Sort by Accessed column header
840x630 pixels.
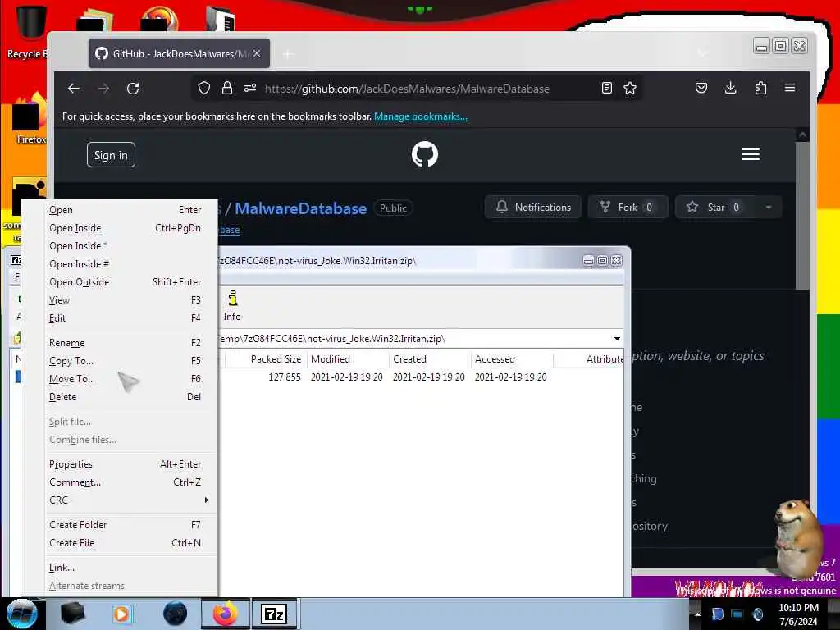(x=512, y=359)
